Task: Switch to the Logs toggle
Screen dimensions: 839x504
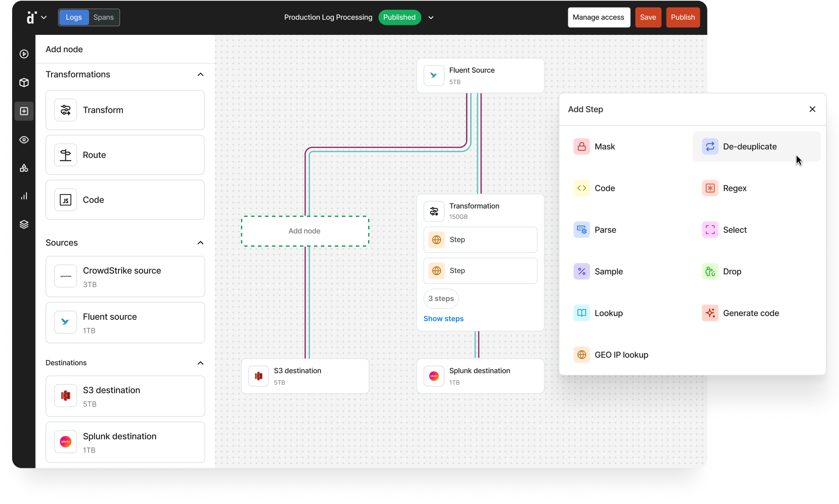Action: point(74,17)
